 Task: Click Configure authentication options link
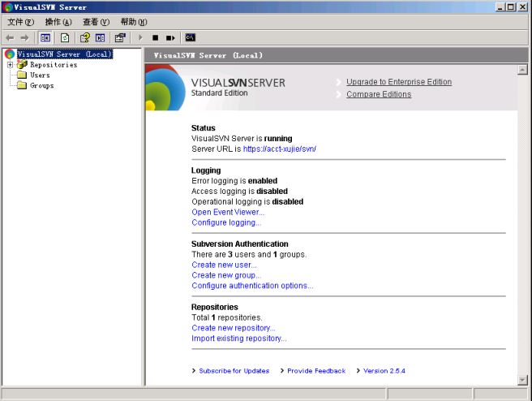pos(252,286)
